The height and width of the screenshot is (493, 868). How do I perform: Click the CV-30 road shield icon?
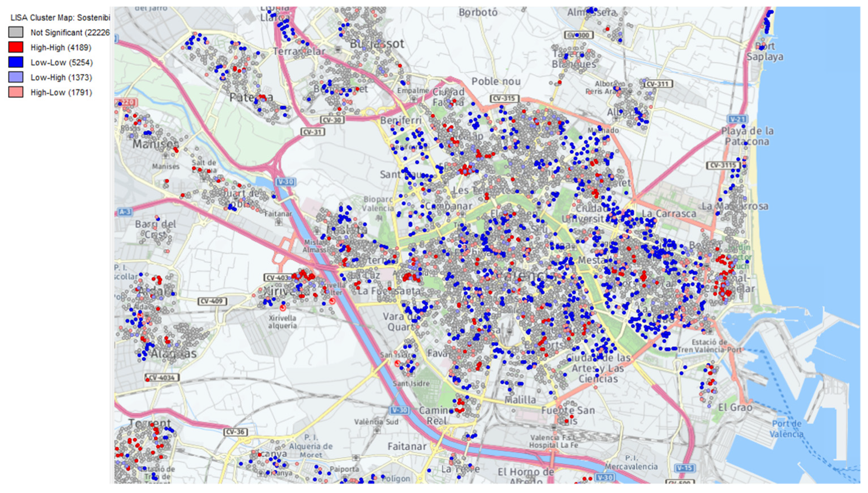[x=332, y=120]
